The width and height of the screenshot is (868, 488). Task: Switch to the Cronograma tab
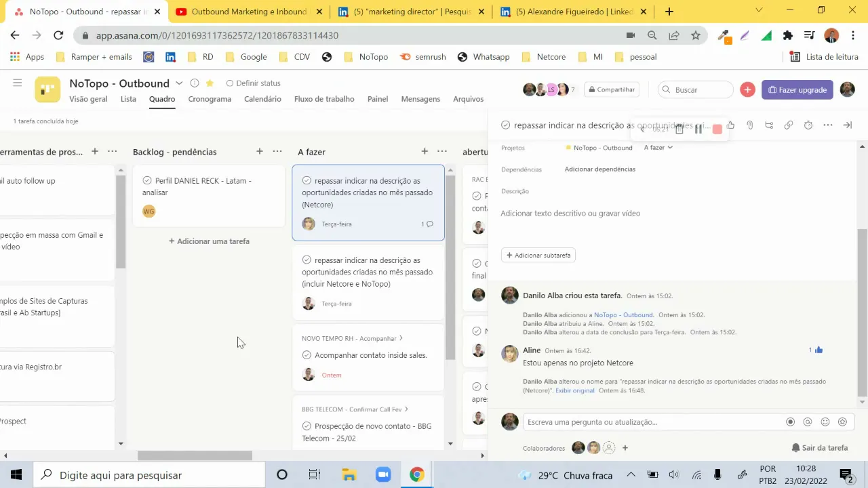[210, 99]
